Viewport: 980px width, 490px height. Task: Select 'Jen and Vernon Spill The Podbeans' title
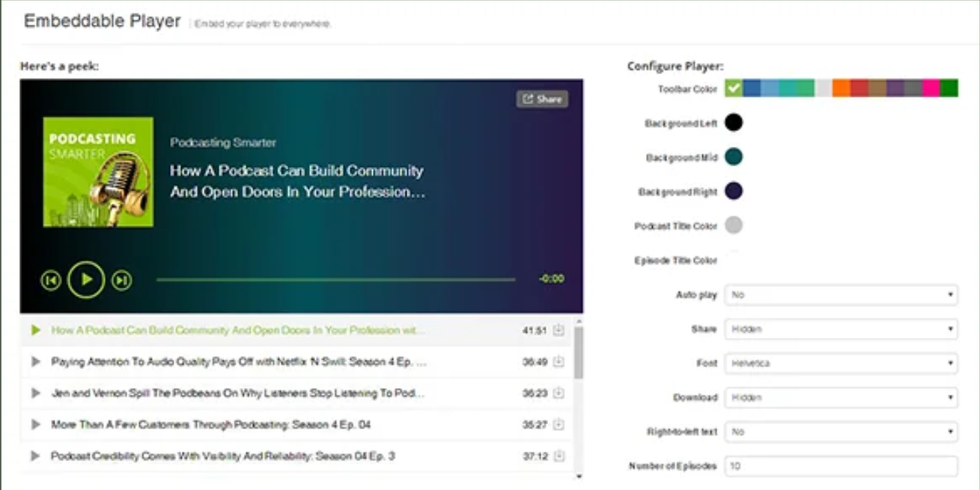coord(237,393)
